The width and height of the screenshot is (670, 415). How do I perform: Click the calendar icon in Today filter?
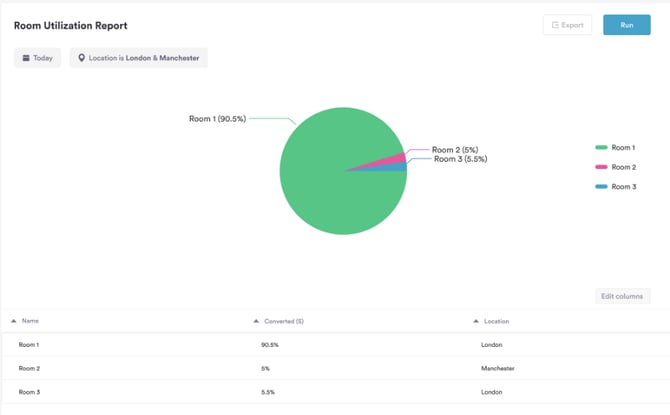[x=25, y=58]
